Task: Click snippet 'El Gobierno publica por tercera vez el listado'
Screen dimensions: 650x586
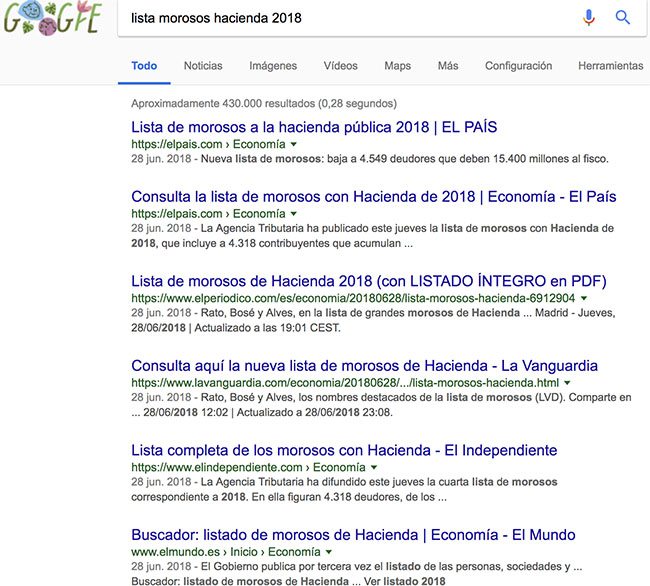Action: [x=357, y=574]
